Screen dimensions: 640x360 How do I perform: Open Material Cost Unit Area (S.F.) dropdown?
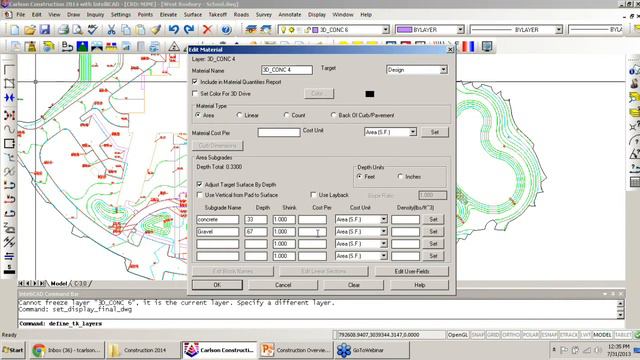(x=413, y=132)
